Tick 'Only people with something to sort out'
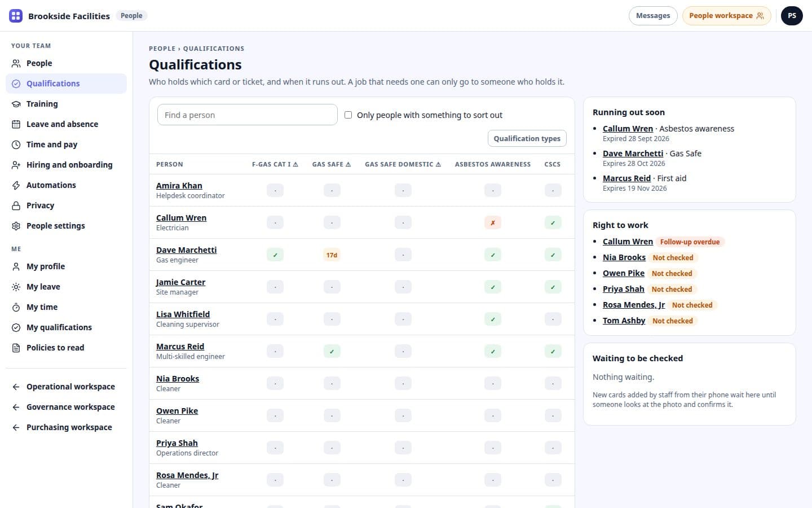The width and height of the screenshot is (812, 508). pyautogui.click(x=348, y=115)
